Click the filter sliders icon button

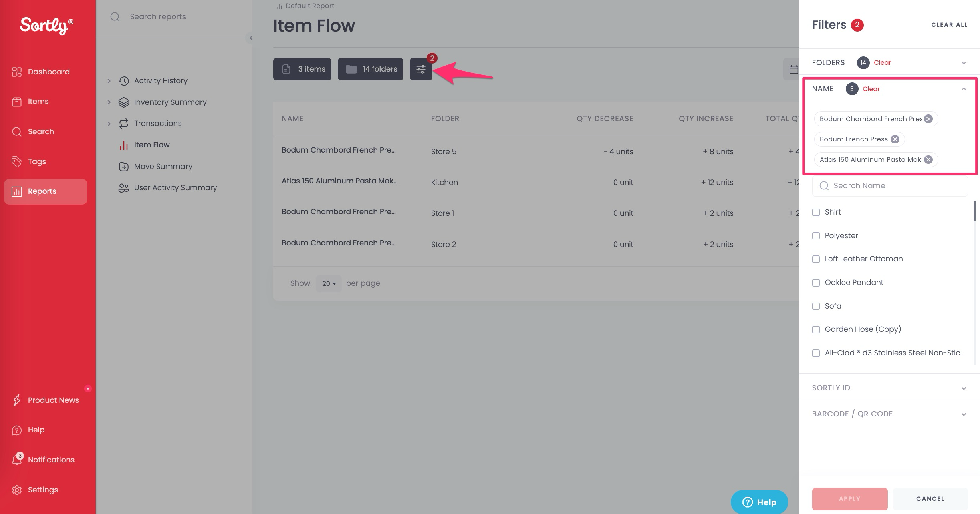point(421,69)
